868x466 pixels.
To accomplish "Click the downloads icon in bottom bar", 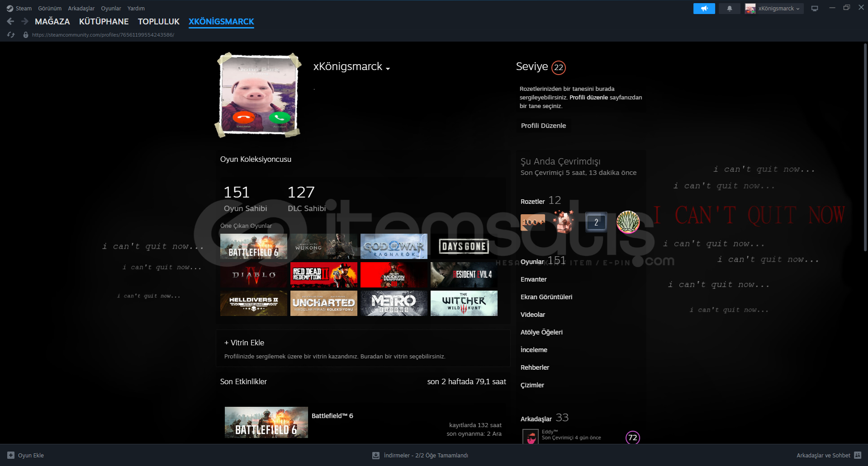I will 376,455.
